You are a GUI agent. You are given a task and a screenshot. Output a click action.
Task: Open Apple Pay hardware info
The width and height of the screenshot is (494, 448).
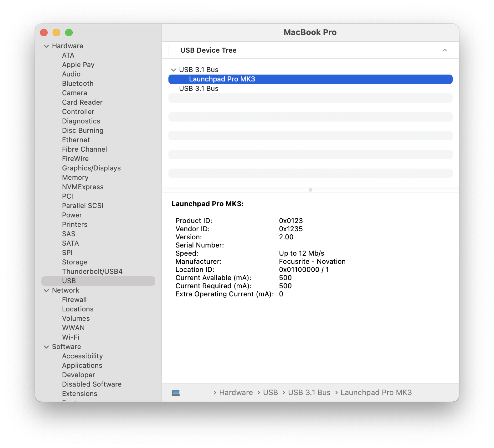point(78,65)
